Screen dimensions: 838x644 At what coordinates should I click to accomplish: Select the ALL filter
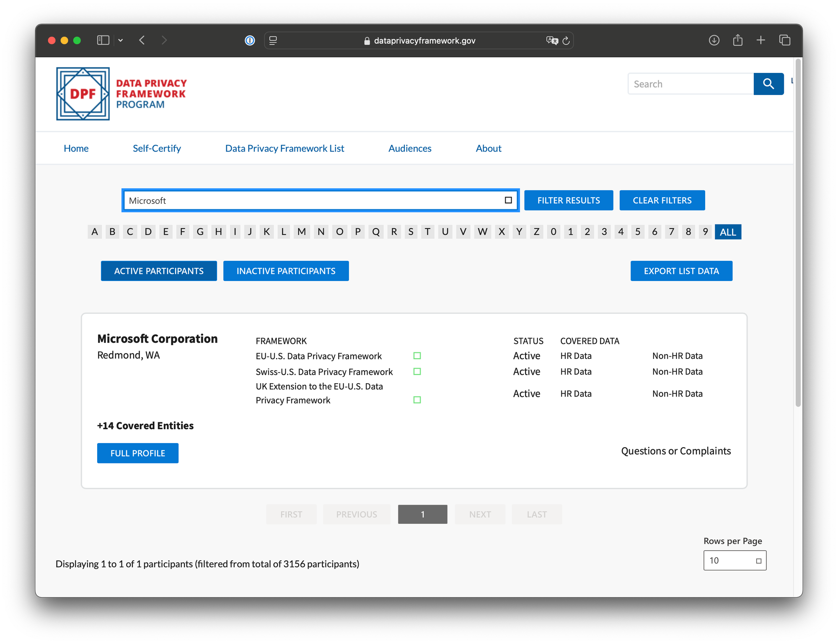[x=728, y=232]
